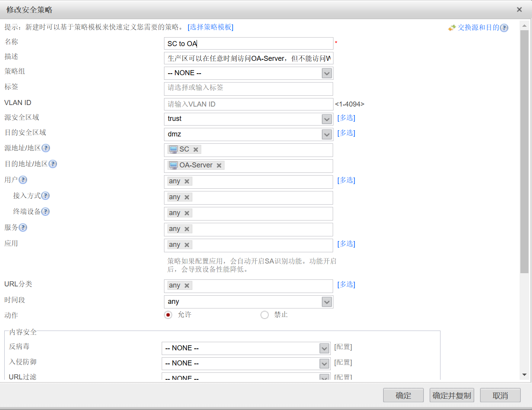Click the scrollbar down arrow

524,375
